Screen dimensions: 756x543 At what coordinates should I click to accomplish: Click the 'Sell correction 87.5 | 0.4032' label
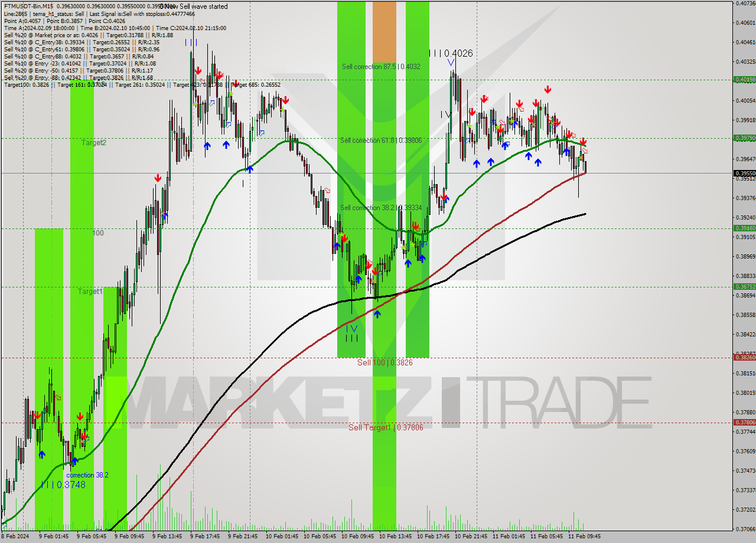[x=381, y=67]
